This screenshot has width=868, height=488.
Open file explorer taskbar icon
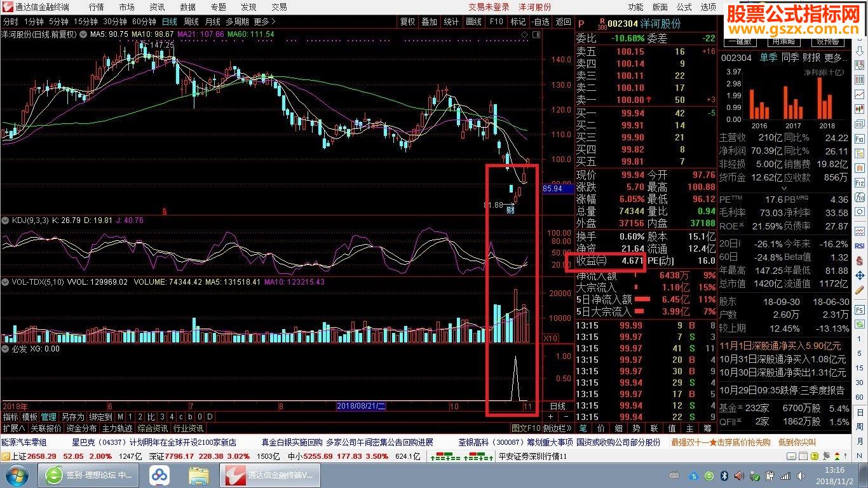[x=199, y=475]
